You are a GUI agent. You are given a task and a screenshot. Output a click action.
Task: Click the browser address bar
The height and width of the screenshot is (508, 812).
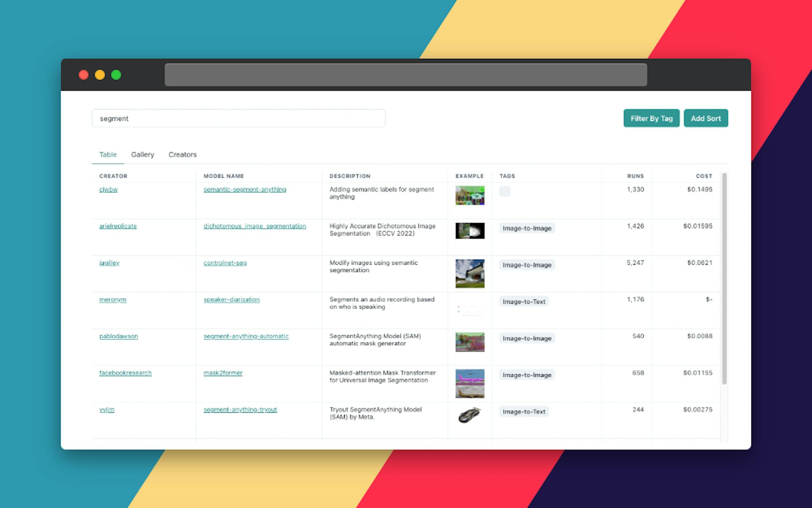click(x=406, y=75)
